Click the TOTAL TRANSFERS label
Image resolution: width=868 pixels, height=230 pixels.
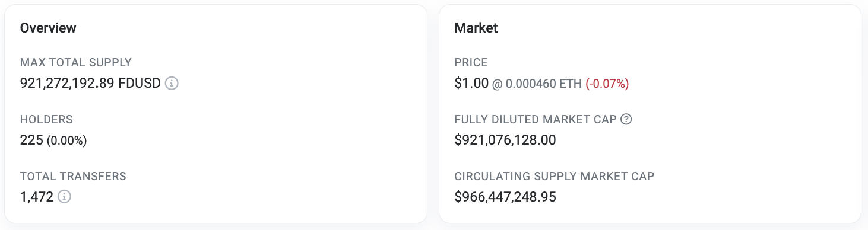pos(73,176)
